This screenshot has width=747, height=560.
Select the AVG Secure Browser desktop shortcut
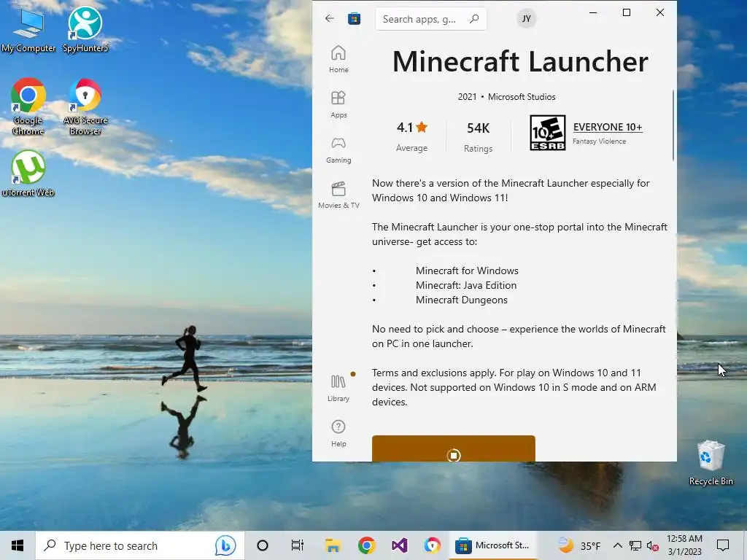(x=85, y=106)
